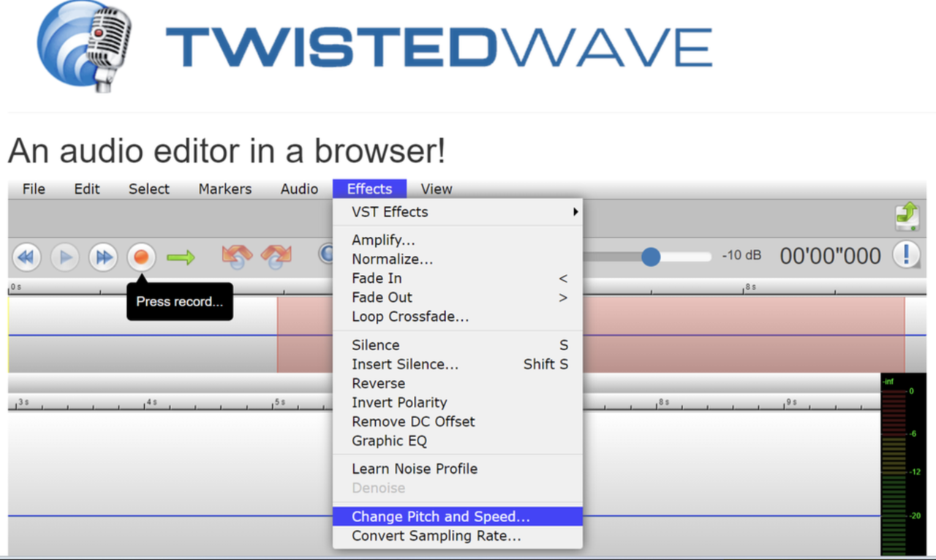Image resolution: width=936 pixels, height=560 pixels.
Task: Expand the VST Effects submenu
Action: coord(388,212)
